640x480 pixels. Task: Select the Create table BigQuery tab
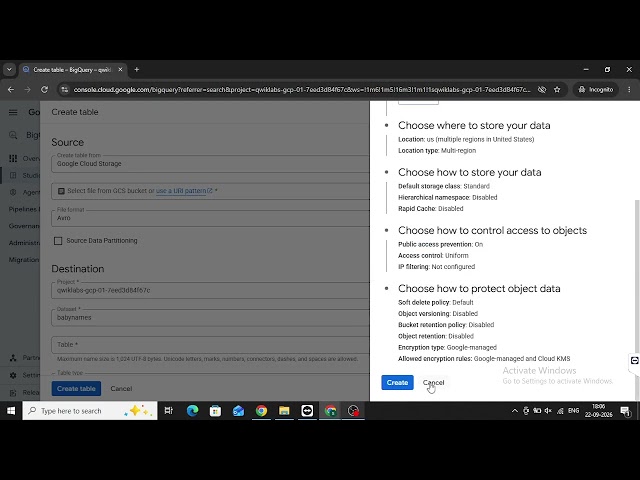pos(73,70)
